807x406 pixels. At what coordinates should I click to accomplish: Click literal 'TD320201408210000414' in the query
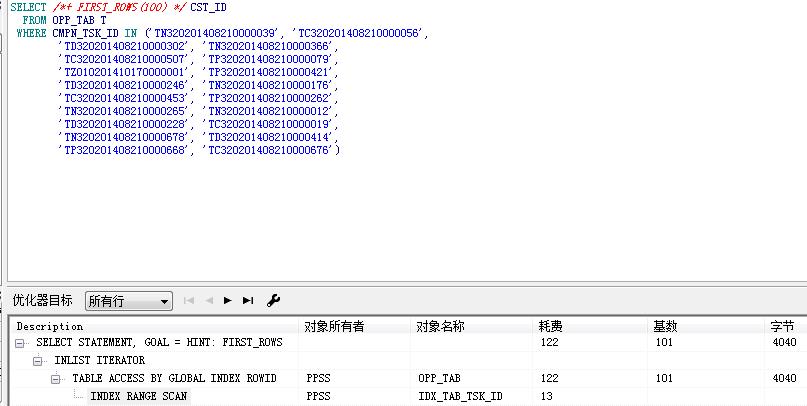pyautogui.click(x=270, y=137)
